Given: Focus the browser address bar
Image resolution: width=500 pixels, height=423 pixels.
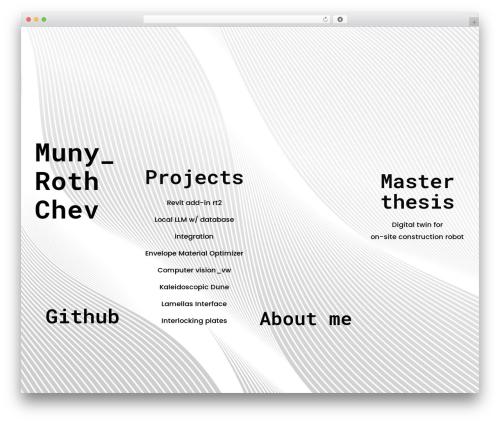Looking at the screenshot, I should pyautogui.click(x=236, y=20).
